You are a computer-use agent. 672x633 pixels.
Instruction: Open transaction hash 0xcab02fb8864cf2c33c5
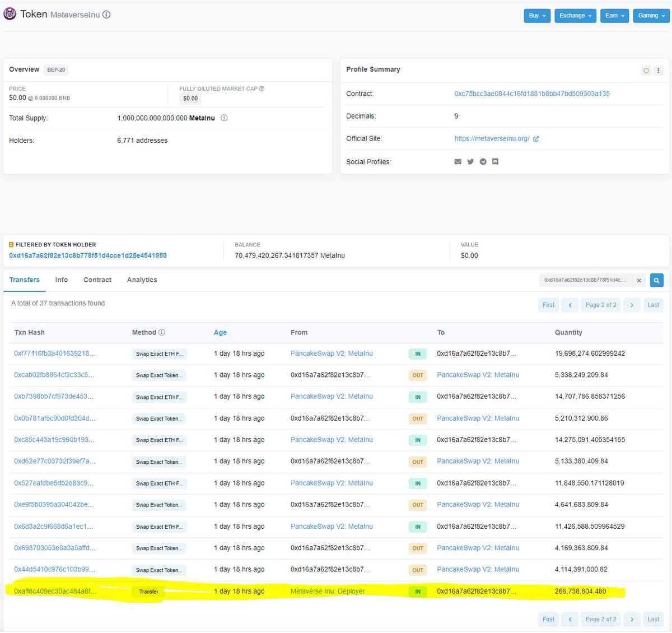tap(54, 375)
